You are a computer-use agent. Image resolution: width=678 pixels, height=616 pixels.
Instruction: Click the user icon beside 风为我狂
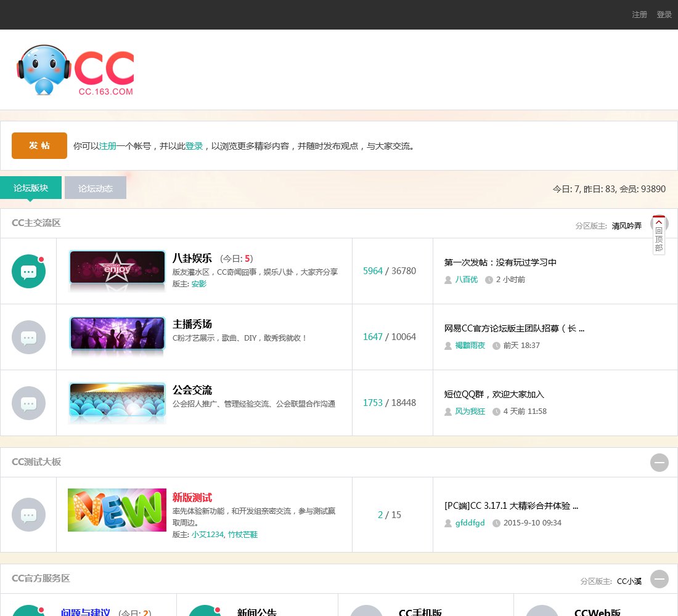pos(448,411)
